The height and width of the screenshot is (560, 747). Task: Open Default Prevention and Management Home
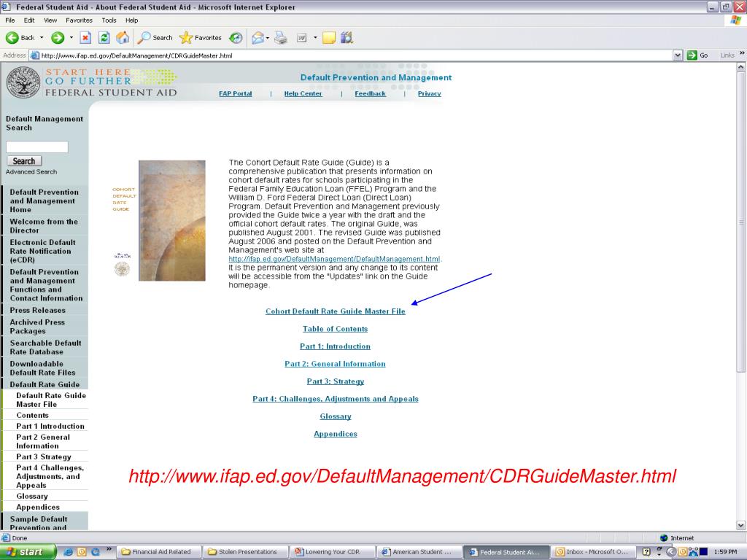point(44,201)
